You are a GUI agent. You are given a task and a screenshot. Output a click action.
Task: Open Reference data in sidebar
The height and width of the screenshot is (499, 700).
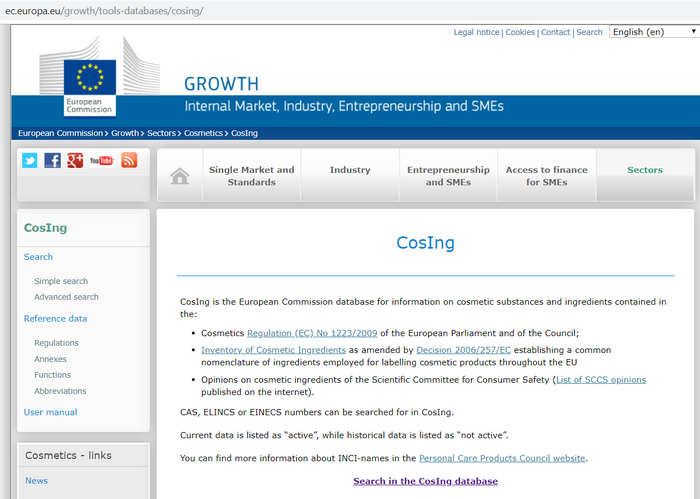tap(55, 319)
